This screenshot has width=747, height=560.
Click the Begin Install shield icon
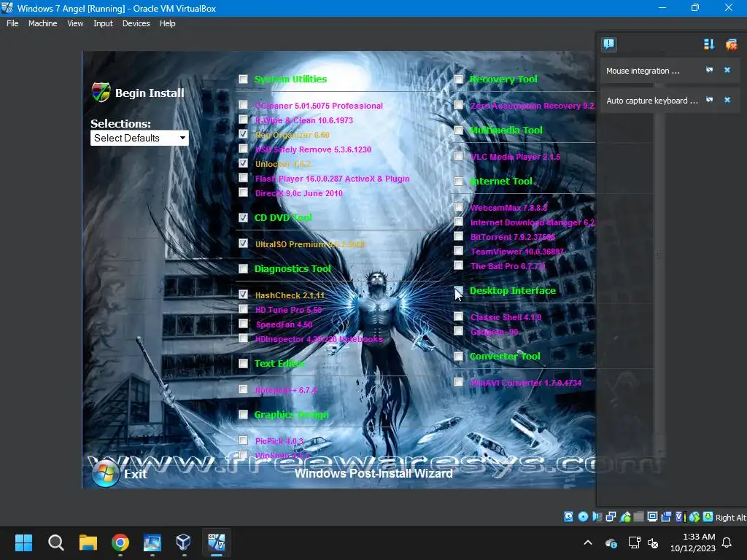101,93
